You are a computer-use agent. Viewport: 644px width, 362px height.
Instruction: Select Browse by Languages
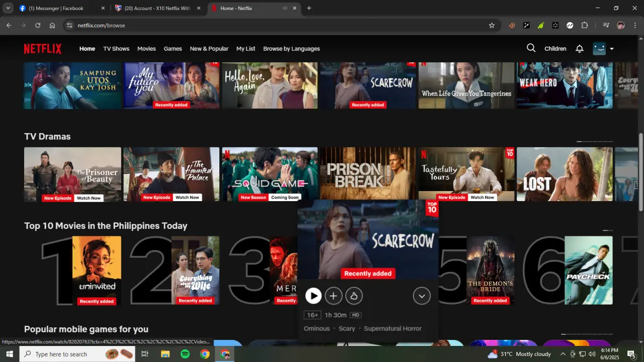(291, 49)
